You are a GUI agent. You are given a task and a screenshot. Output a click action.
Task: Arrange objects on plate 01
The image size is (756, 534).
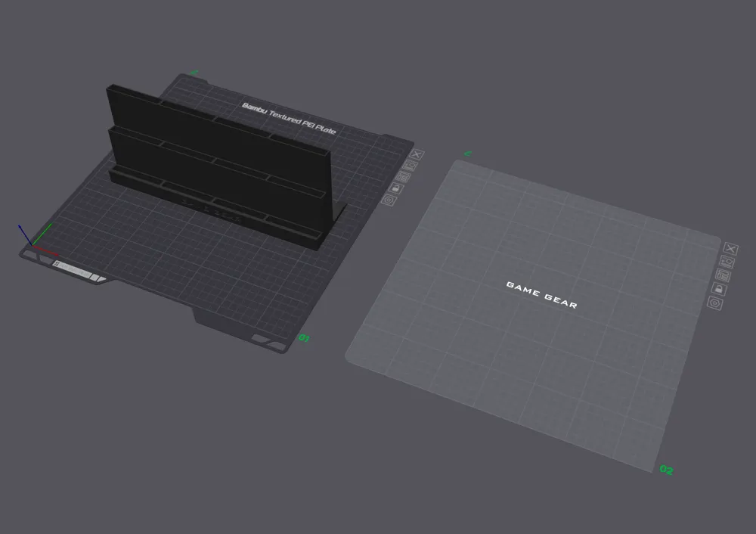tap(403, 177)
